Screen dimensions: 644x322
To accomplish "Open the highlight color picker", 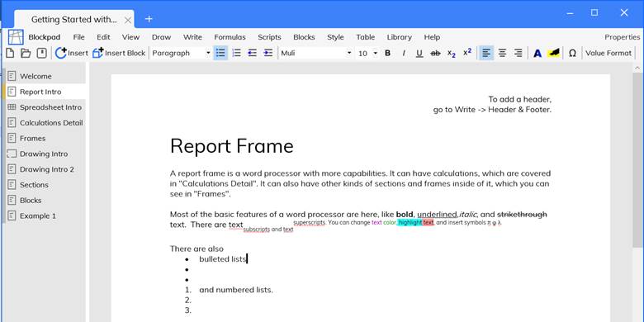I will point(553,53).
